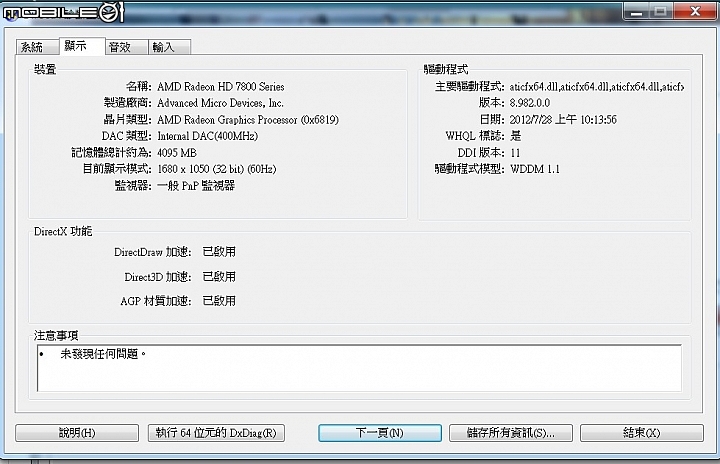Screen dimensions: 720x464
Task: Click the 驅動程式 group label
Action: click(446, 69)
